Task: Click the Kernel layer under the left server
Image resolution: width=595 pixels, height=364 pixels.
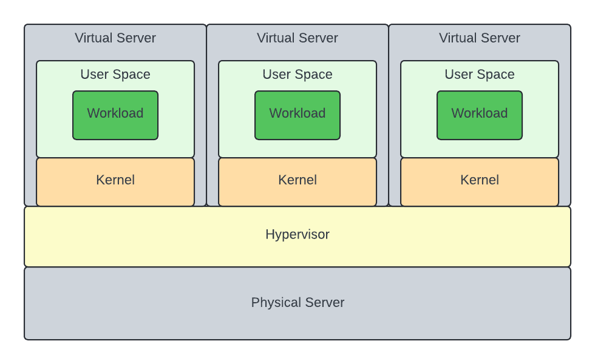Action: (115, 180)
